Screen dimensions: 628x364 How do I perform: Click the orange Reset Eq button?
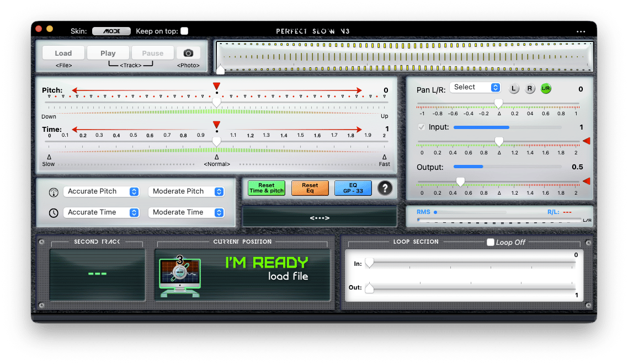[x=310, y=188]
